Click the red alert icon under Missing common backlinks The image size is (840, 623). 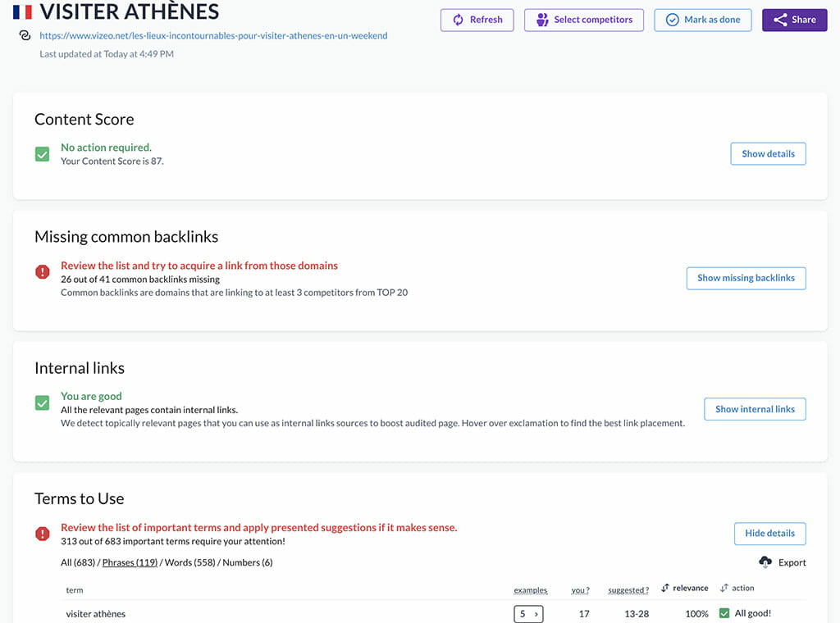pyautogui.click(x=42, y=272)
